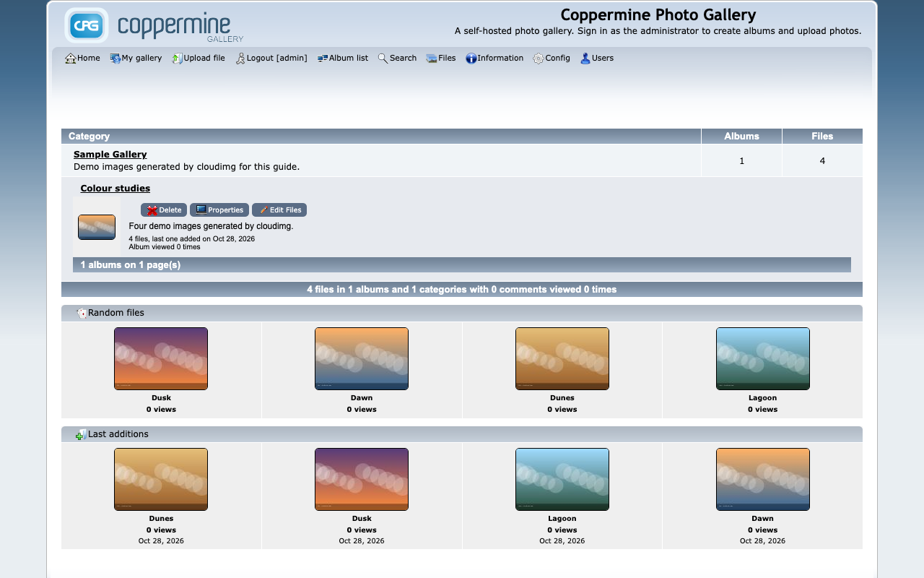Click the Home house icon
924x578 pixels.
(71, 59)
